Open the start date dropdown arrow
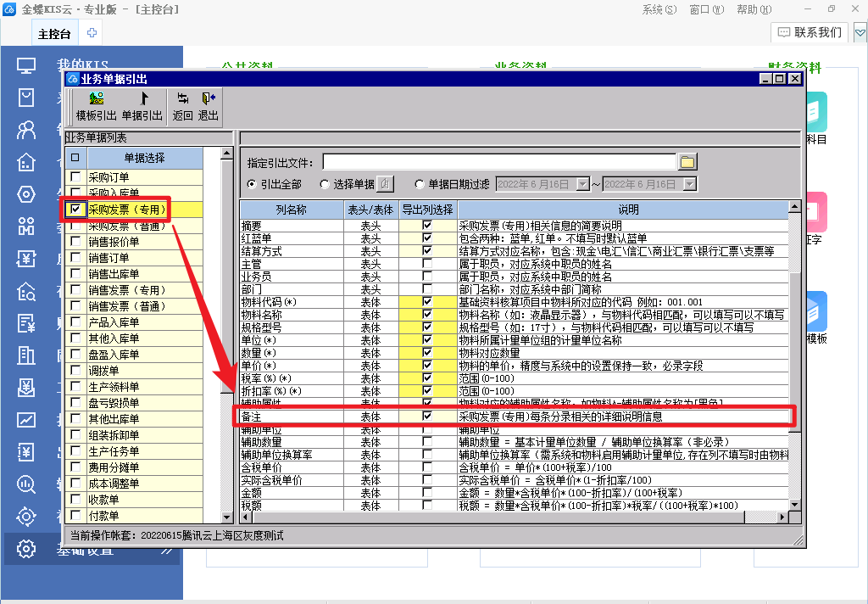 click(583, 184)
